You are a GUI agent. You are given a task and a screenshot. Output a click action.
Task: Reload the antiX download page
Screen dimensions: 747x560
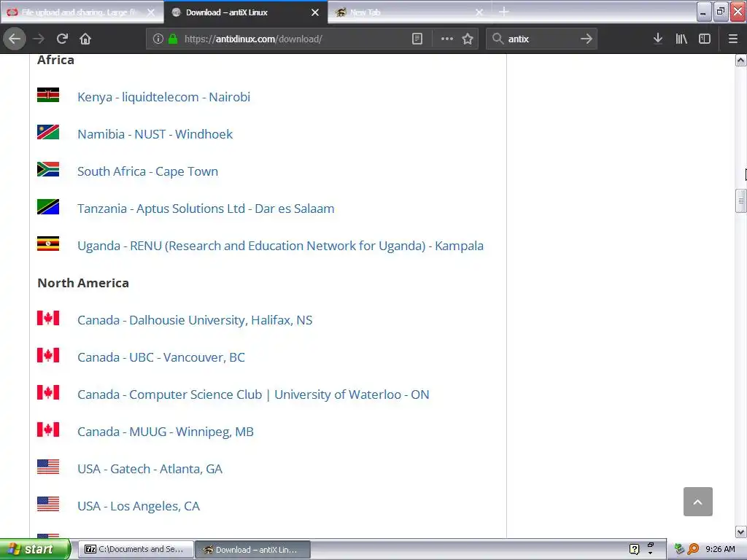(62, 39)
